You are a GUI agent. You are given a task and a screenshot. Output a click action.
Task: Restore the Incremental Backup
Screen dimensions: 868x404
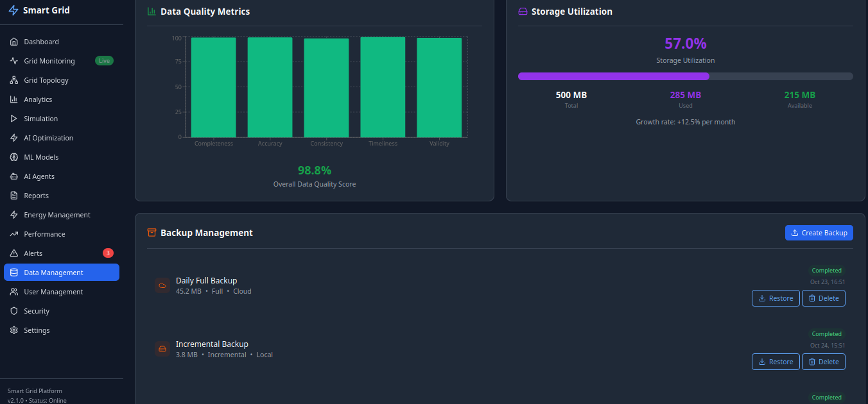(776, 362)
